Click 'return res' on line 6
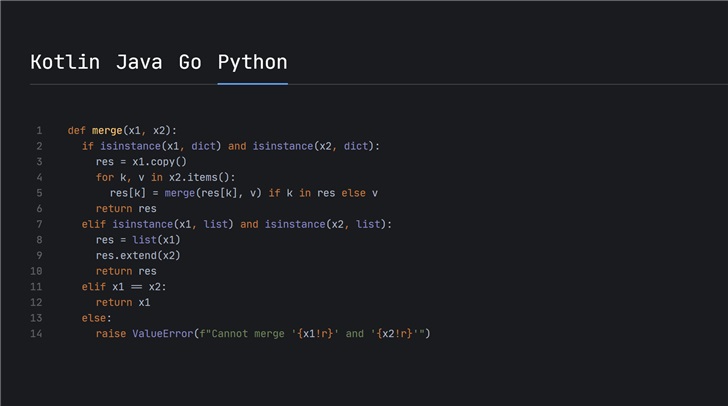 tap(126, 209)
